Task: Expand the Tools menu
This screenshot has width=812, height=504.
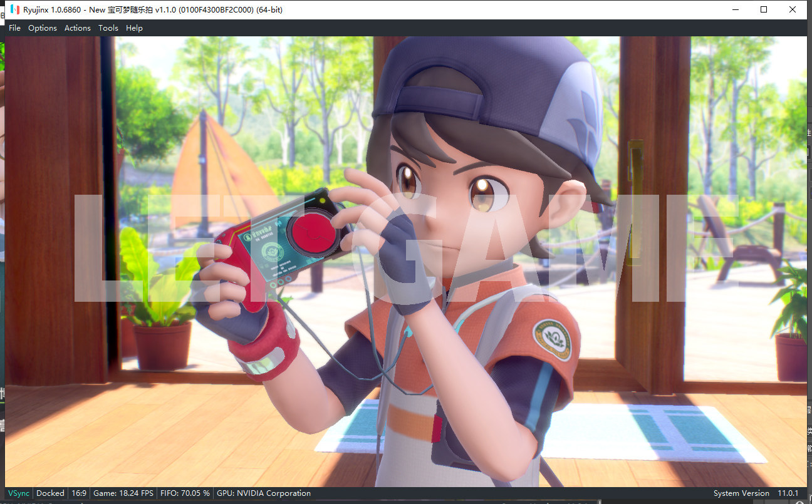Action: 108,28
